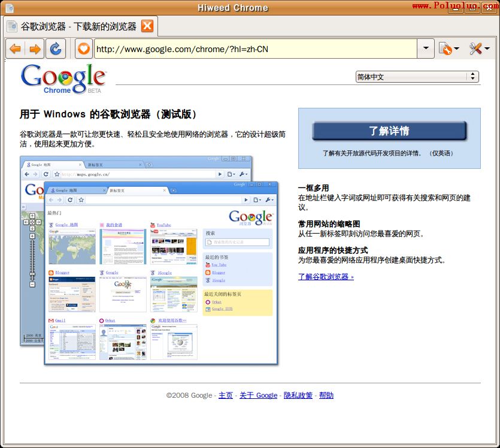The height and width of the screenshot is (448, 500).
Task: Bookmark the page with the heart icon
Action: [84, 49]
